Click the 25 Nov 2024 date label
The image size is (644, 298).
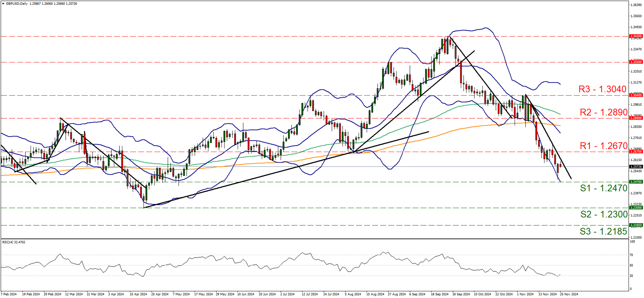(569, 294)
